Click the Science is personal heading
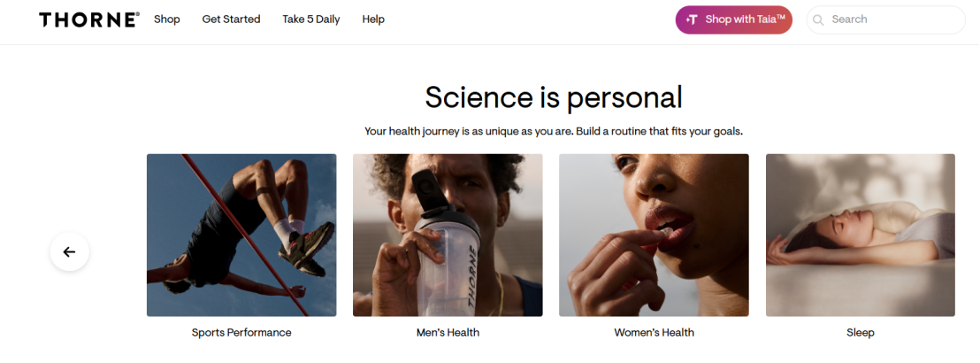 click(554, 97)
